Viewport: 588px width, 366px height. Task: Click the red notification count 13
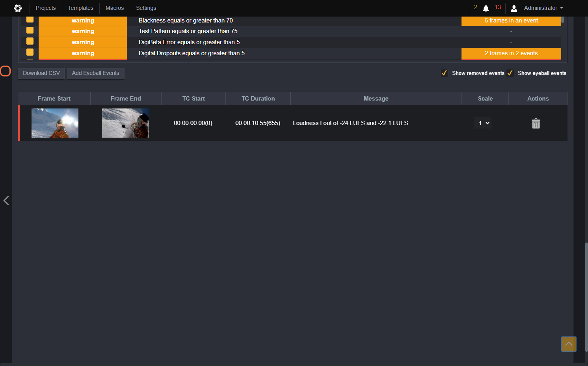pos(498,7)
